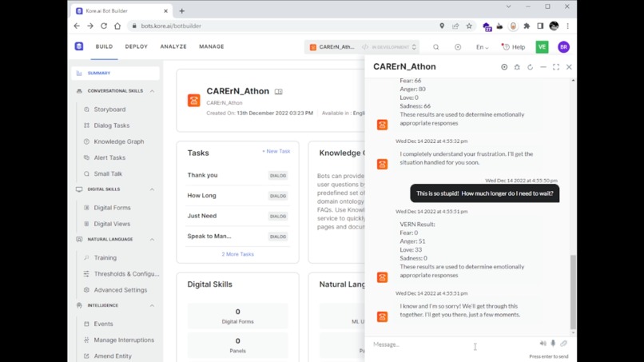The height and width of the screenshot is (362, 644).
Task: Open Digital Views in sidebar
Action: click(x=112, y=224)
